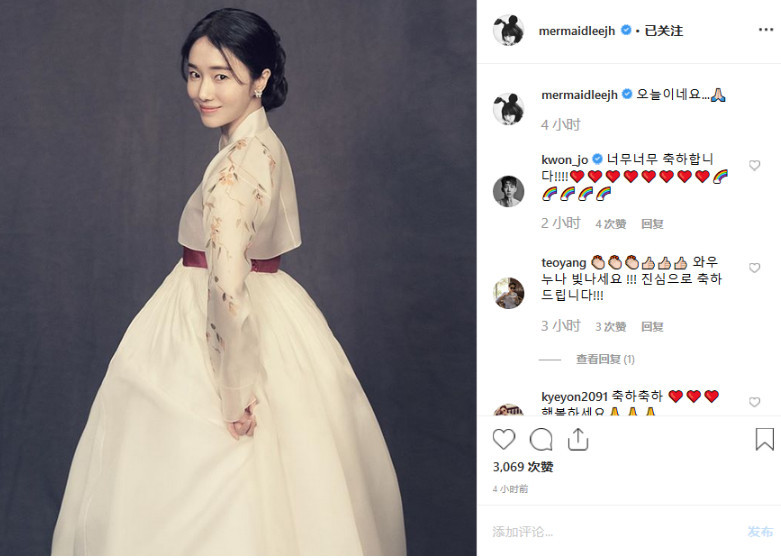Open kyeyon2091's username link
The image size is (781, 558).
[574, 397]
